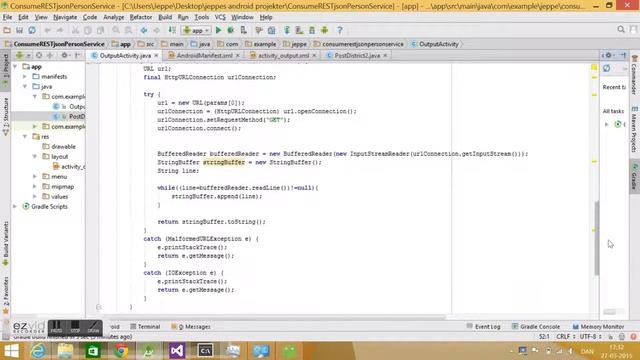Open the Messages tool window

191,327
